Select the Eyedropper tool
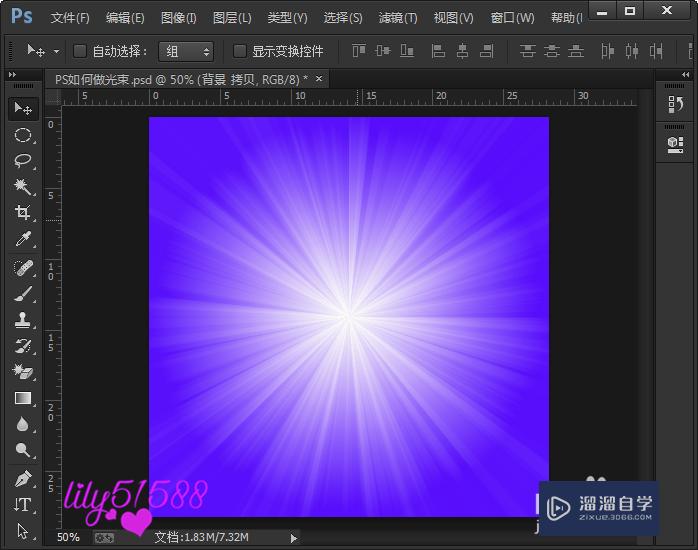Viewport: 698px width, 550px height. click(x=23, y=239)
